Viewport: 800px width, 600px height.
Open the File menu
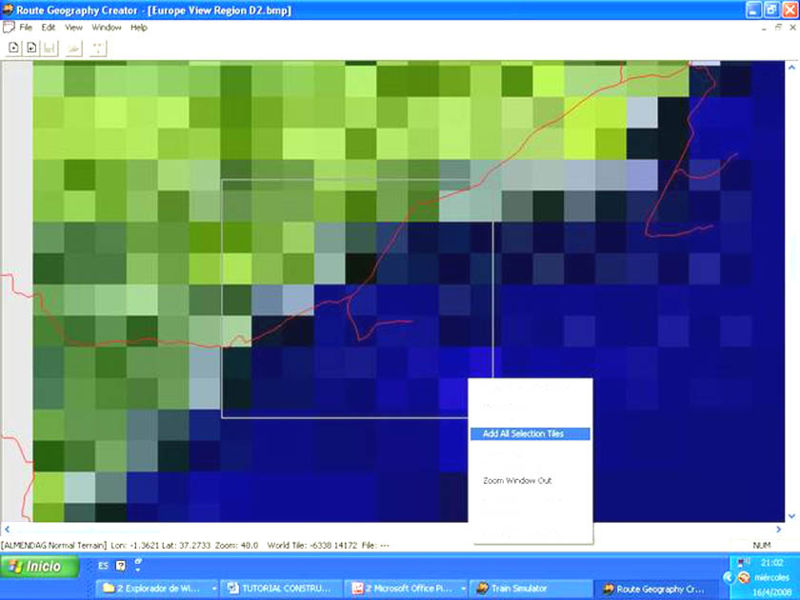pos(28,27)
